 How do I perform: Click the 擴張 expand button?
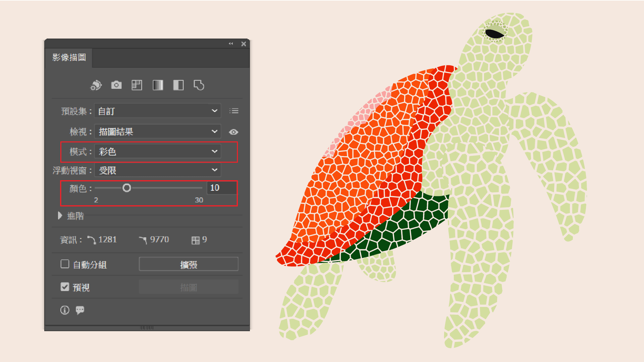coord(189,264)
